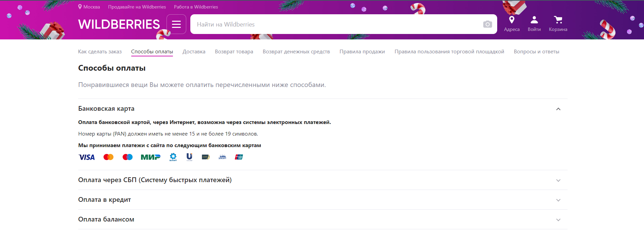The height and width of the screenshot is (247, 644).
Task: Open Возврат денежных средств tab
Action: tap(296, 52)
